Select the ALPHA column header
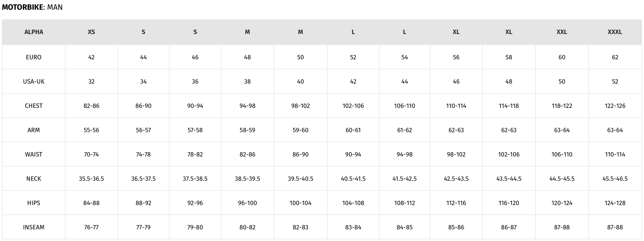Image resolution: width=644 pixels, height=241 pixels. [x=34, y=32]
